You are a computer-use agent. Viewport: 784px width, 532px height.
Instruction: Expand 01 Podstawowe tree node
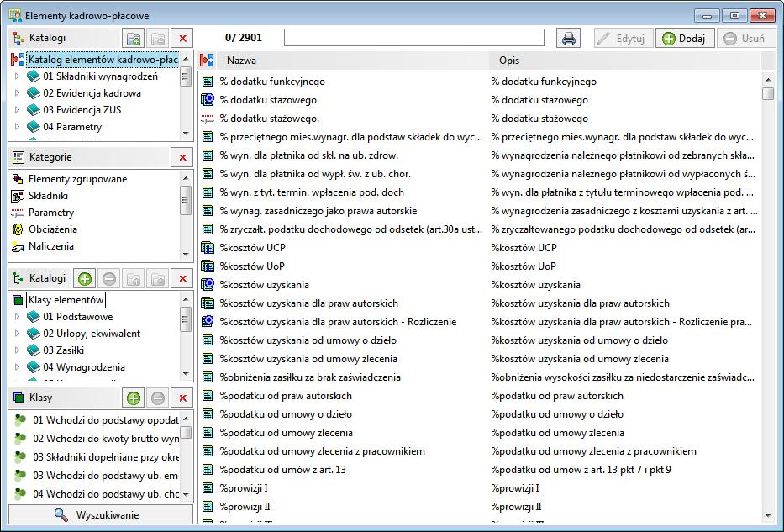17,317
